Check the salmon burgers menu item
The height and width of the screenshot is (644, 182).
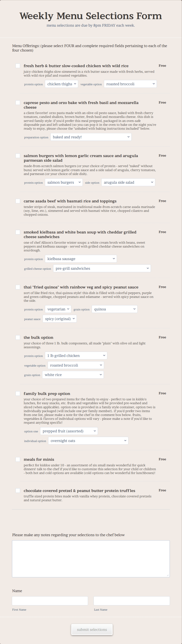coord(18,156)
